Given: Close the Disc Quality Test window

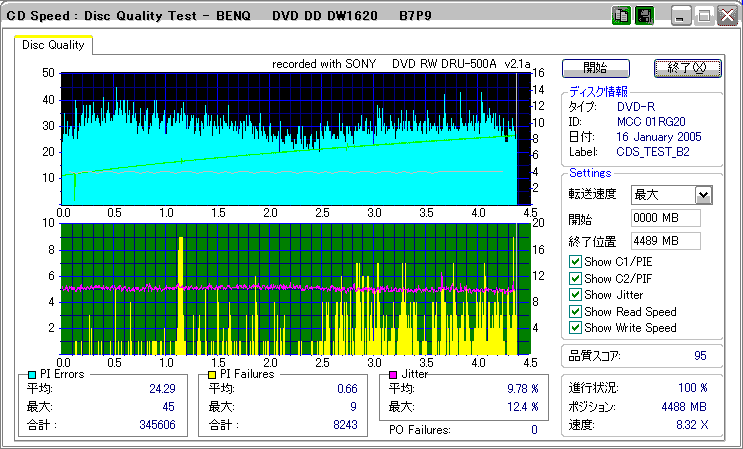Looking at the screenshot, I should [729, 17].
